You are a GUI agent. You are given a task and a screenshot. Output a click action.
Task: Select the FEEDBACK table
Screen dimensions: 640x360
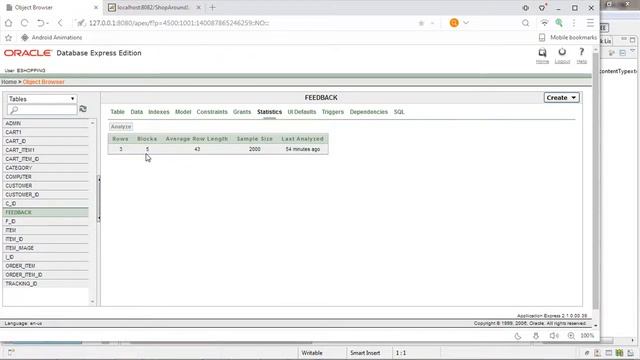[46, 212]
